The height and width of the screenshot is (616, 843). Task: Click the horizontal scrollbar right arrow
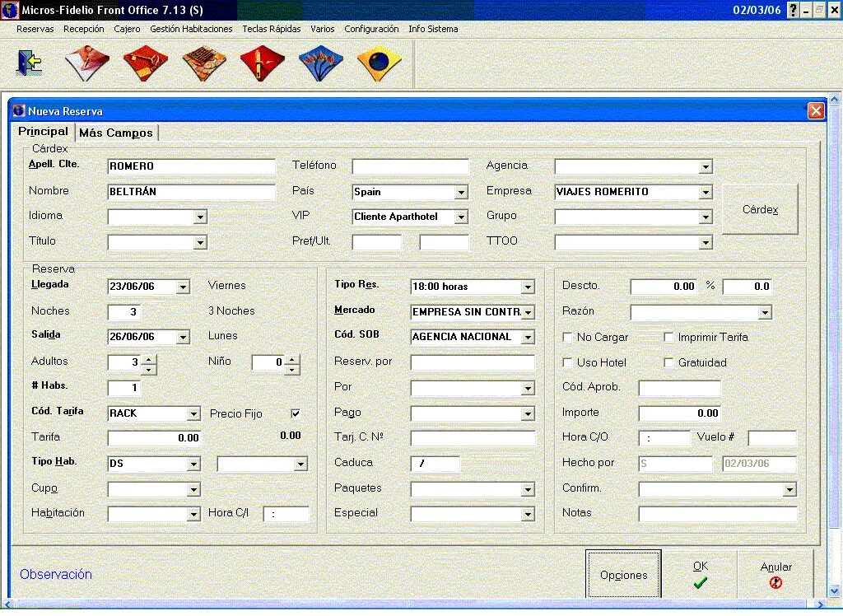[821, 604]
